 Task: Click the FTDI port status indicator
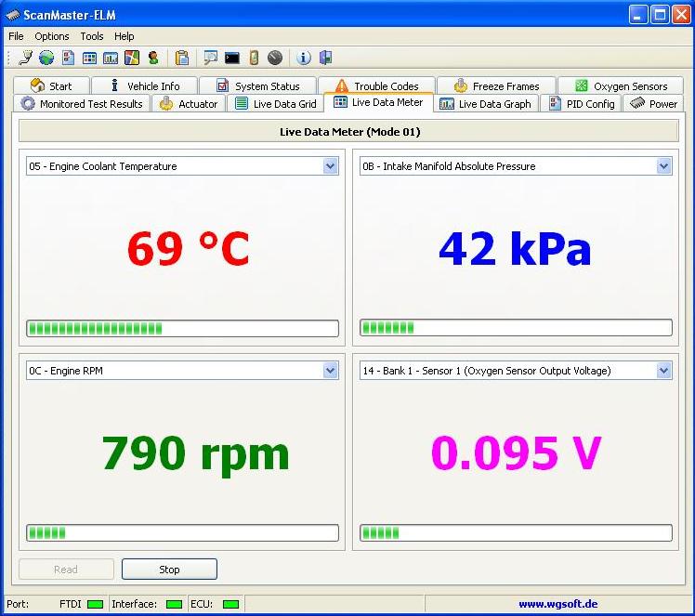[x=96, y=604]
